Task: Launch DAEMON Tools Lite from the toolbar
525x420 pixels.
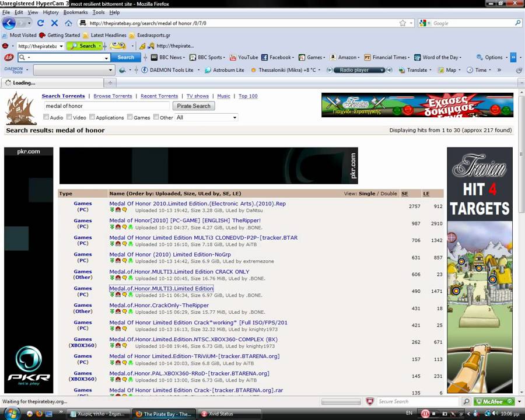Action: coord(167,70)
